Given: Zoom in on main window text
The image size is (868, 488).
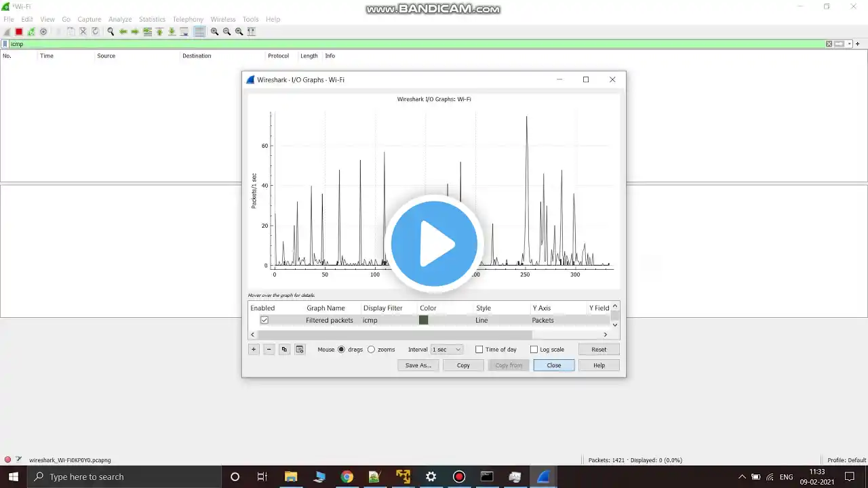Looking at the screenshot, I should click(214, 32).
